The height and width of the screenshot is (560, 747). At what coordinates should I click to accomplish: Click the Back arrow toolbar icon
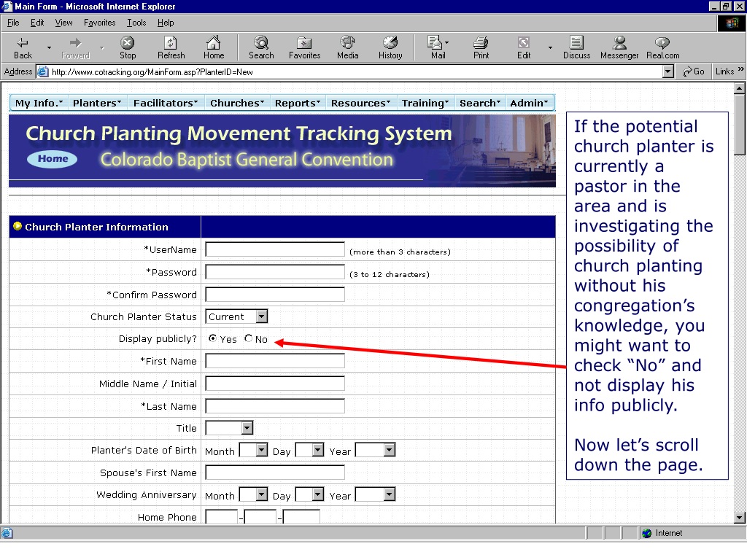coord(23,43)
